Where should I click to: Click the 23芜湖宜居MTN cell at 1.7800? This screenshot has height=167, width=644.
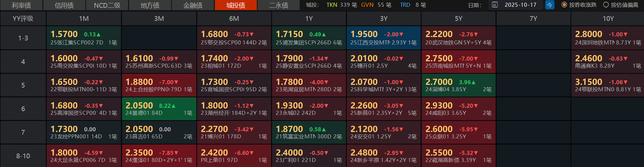[x=309, y=85]
